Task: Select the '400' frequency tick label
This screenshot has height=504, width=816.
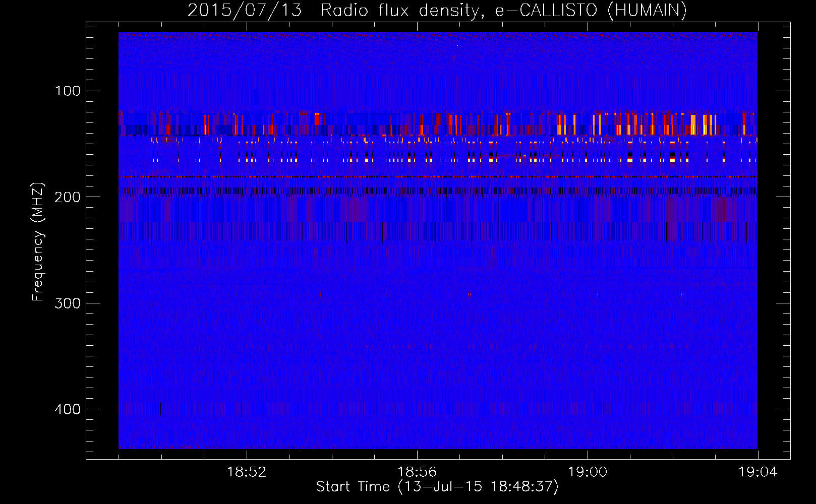Action: pos(68,409)
